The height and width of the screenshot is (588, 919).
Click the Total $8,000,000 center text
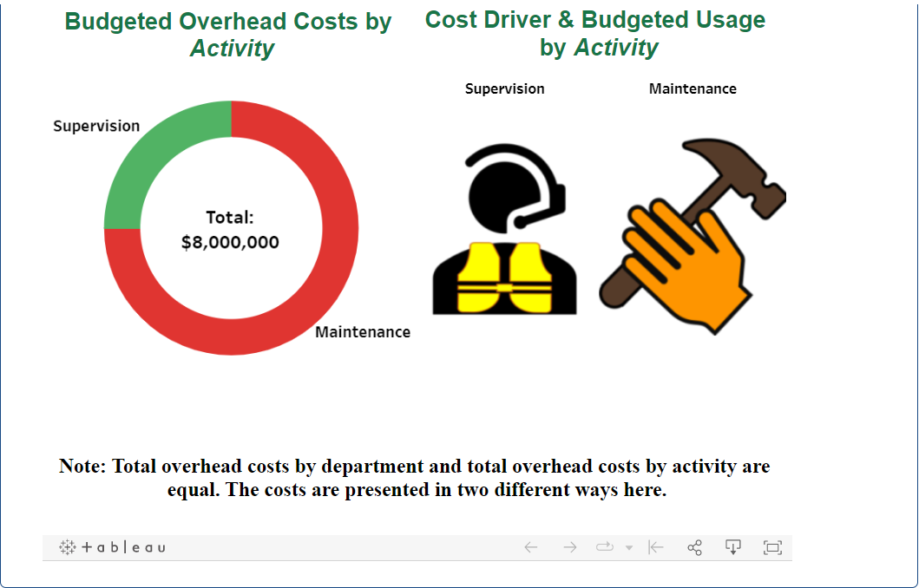pos(229,228)
